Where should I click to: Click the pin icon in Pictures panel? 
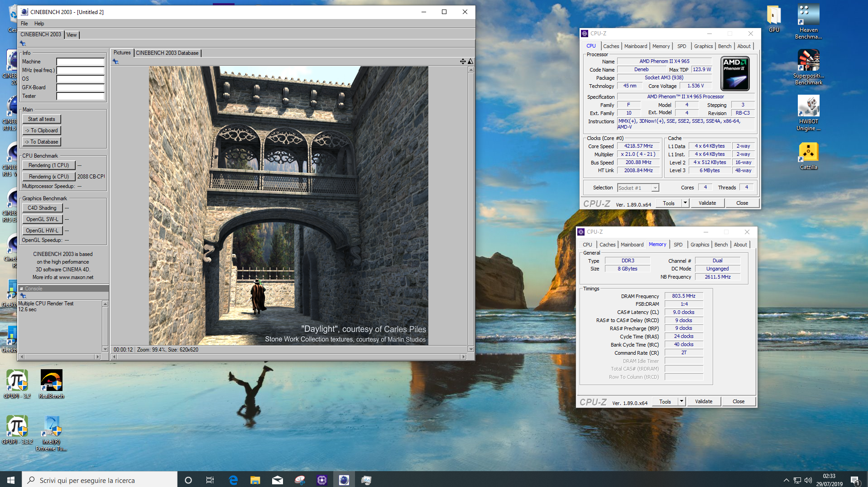(x=115, y=62)
